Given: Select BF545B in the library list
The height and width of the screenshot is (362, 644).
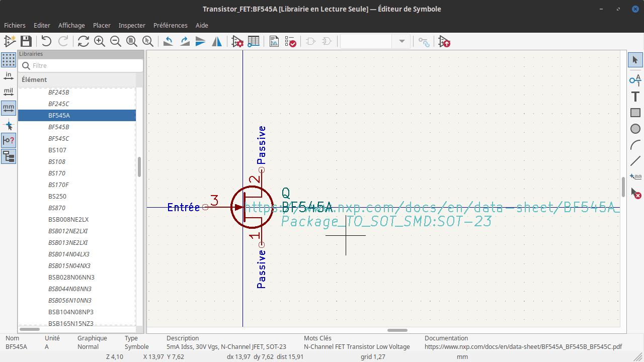Looking at the screenshot, I should (77, 127).
